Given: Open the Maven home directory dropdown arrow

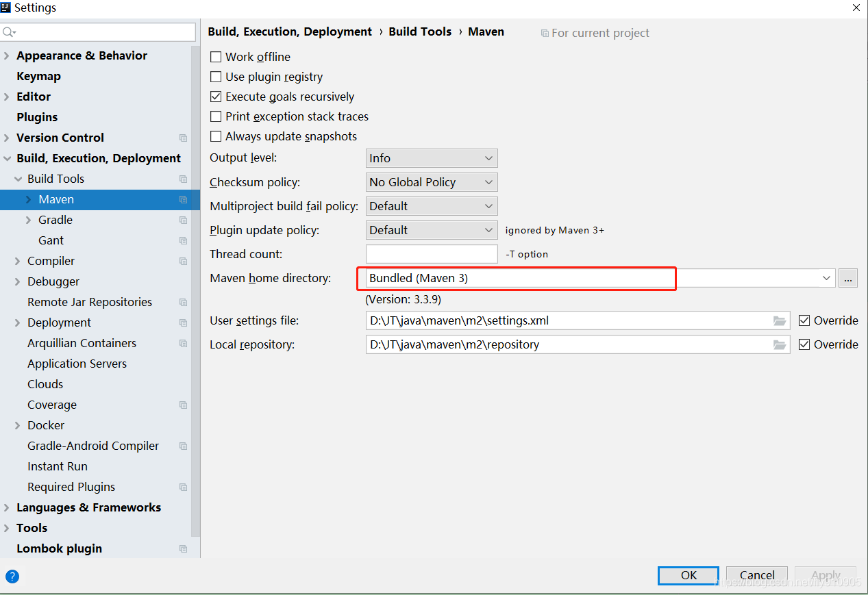Looking at the screenshot, I should click(x=826, y=278).
